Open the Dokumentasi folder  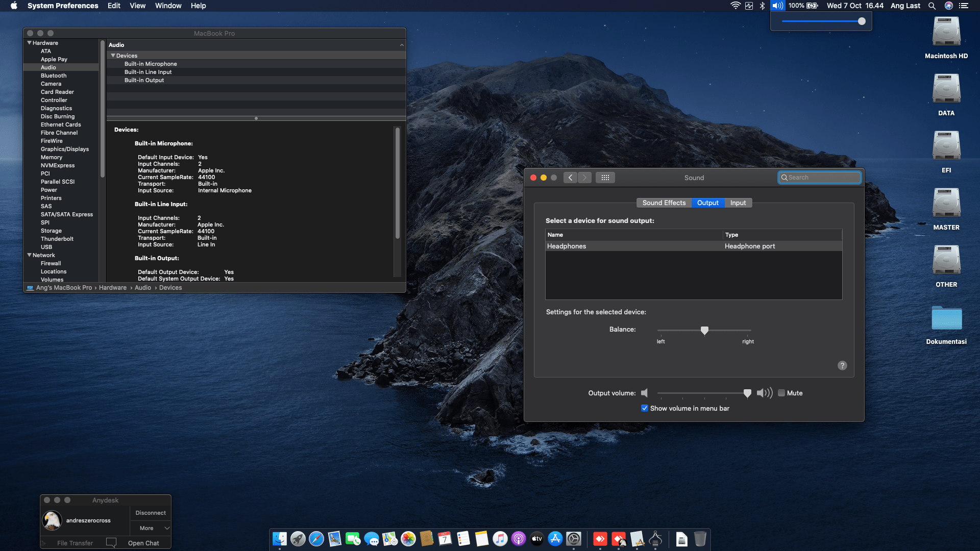click(x=946, y=319)
